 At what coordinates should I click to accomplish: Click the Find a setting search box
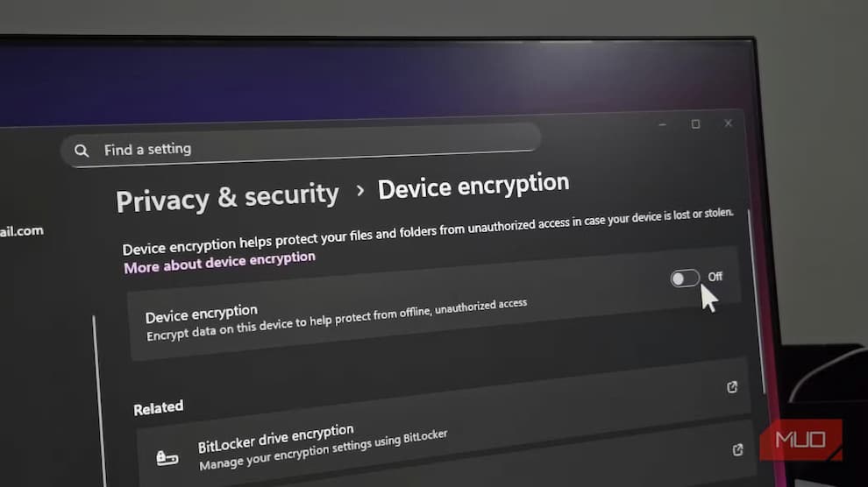pos(301,145)
